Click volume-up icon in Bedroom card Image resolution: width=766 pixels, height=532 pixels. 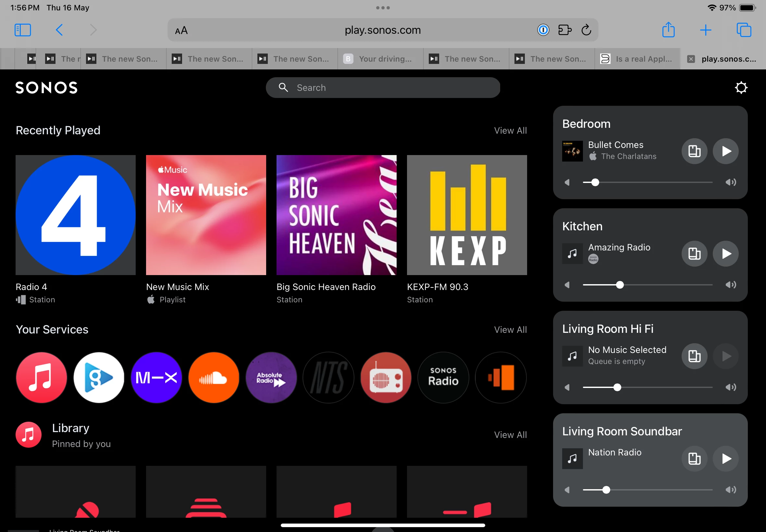[731, 182]
